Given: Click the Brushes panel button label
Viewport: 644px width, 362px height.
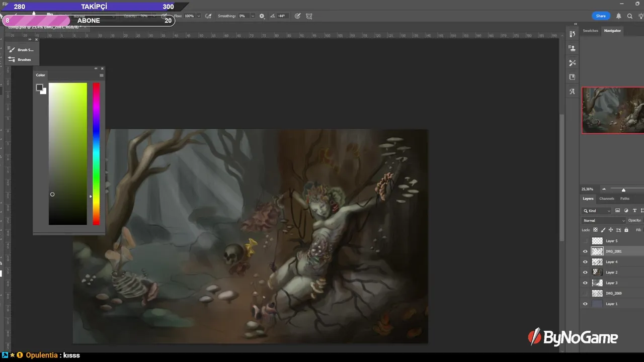Looking at the screenshot, I should coord(24,59).
